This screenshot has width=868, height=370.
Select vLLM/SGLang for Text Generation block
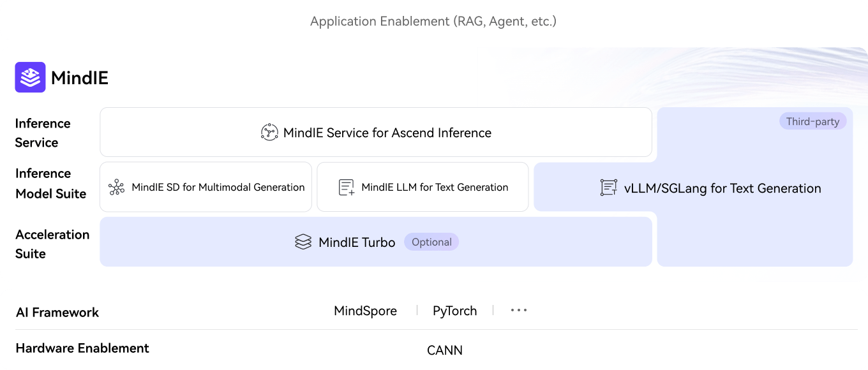pyautogui.click(x=722, y=188)
